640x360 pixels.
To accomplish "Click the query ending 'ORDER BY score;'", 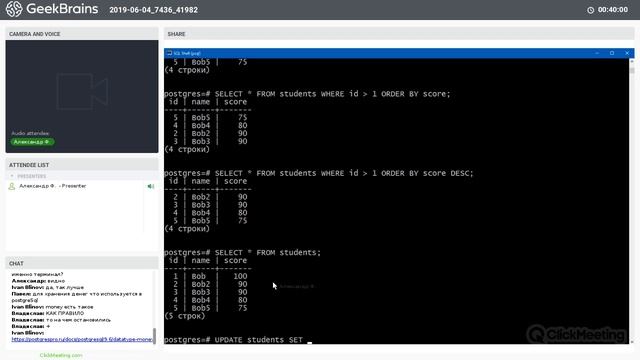I will pyautogui.click(x=307, y=94).
